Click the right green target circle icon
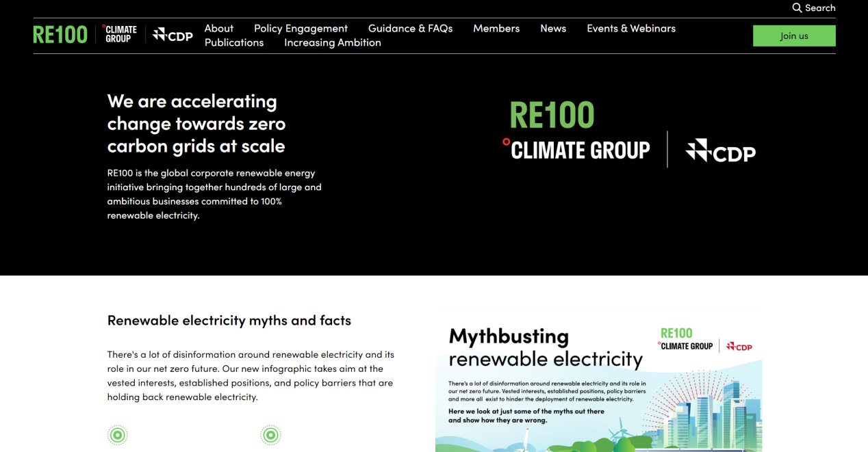Viewport: 868px width, 452px height. (x=271, y=435)
